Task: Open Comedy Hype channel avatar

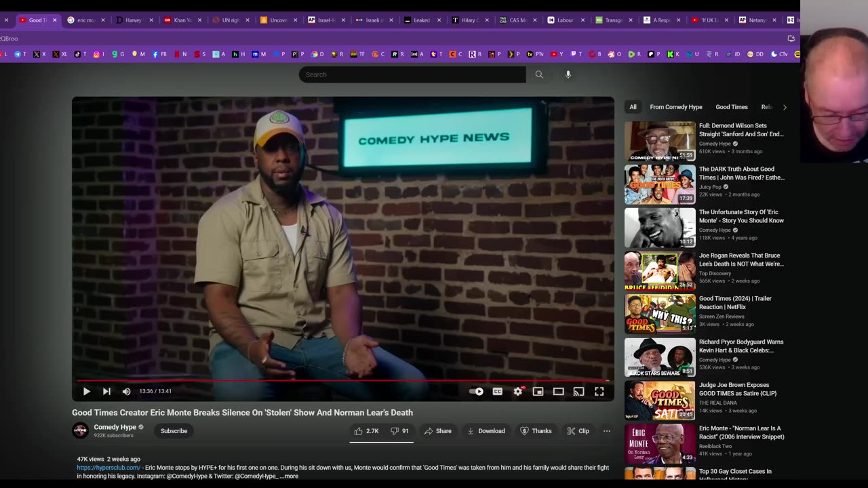Action: coord(80,430)
